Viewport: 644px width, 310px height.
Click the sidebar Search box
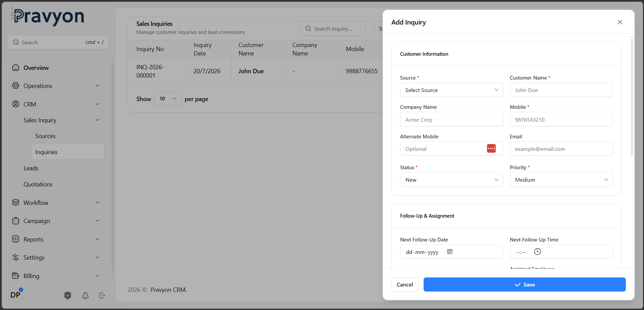[x=58, y=42]
